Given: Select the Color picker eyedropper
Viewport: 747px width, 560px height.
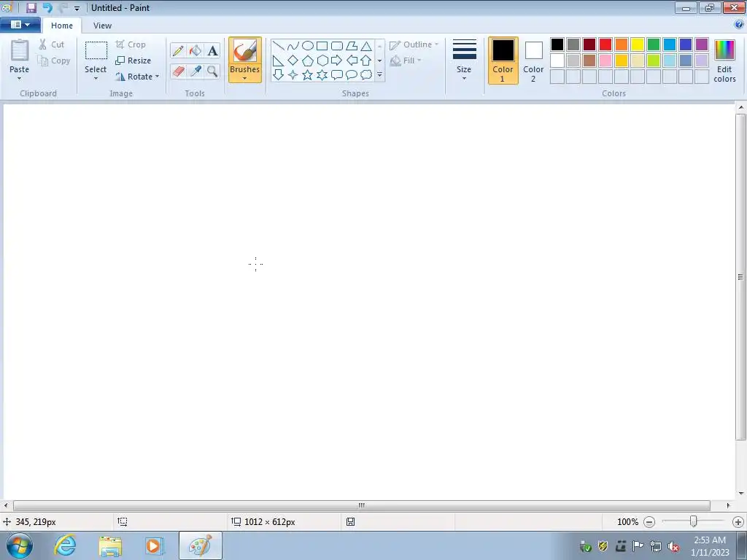Looking at the screenshot, I should click(196, 71).
